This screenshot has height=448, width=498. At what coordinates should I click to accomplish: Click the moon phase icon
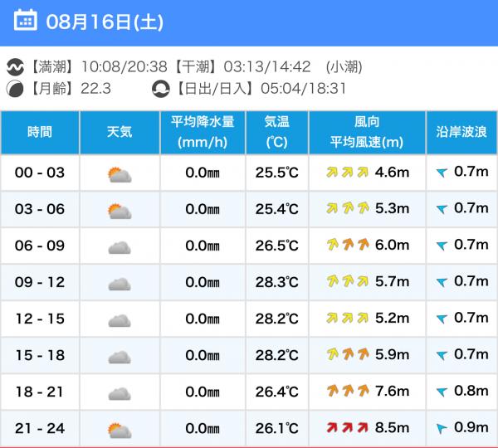pyautogui.click(x=16, y=88)
